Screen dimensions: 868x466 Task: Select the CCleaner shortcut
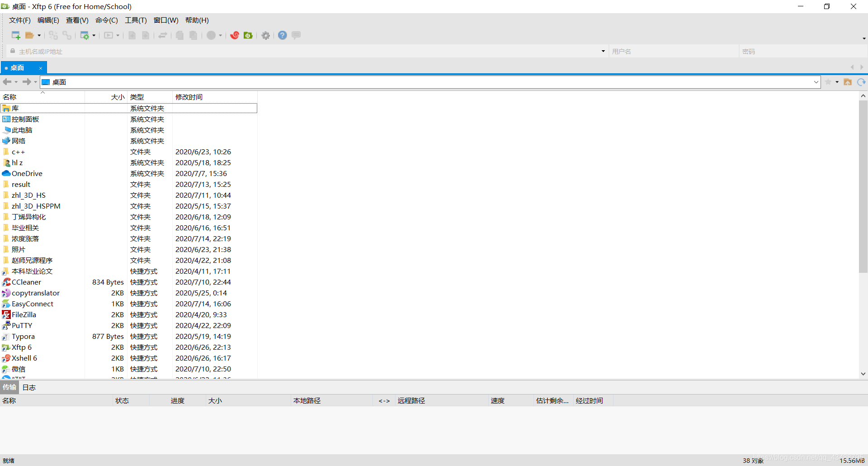click(129, 282)
